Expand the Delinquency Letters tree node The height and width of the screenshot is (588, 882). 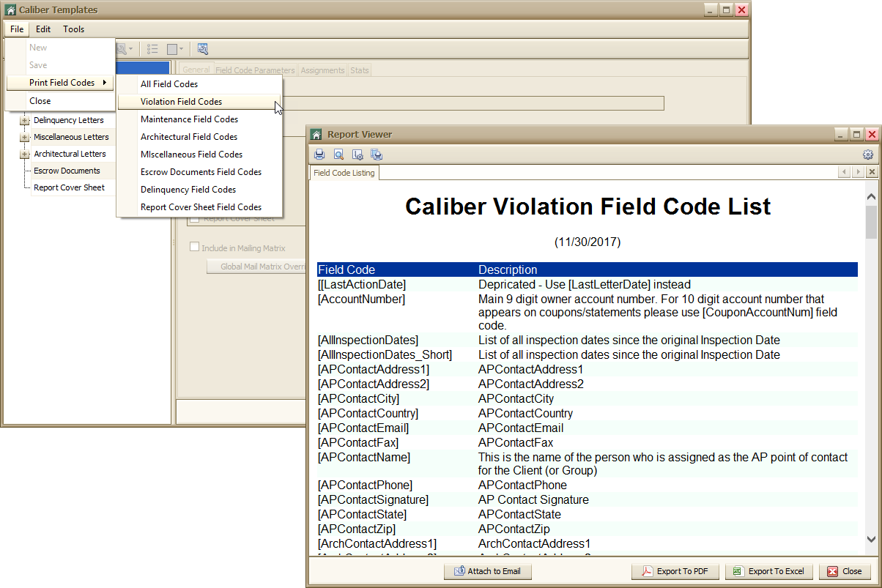pos(24,121)
